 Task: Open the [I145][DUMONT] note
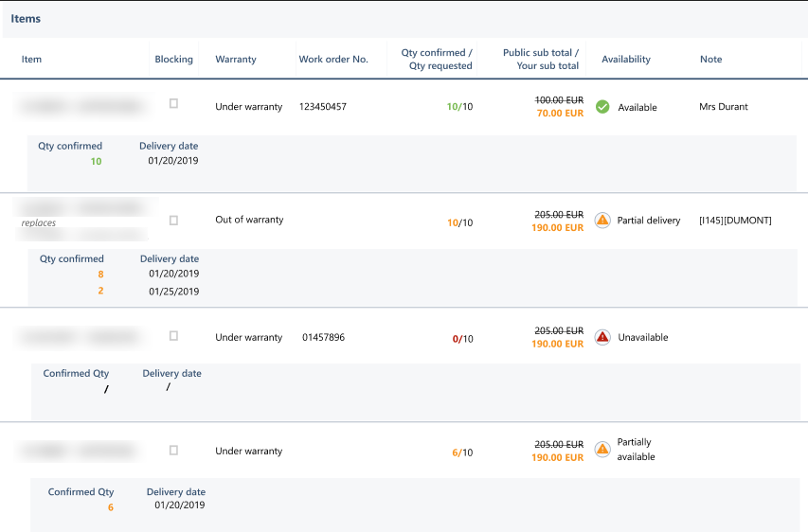pos(735,221)
